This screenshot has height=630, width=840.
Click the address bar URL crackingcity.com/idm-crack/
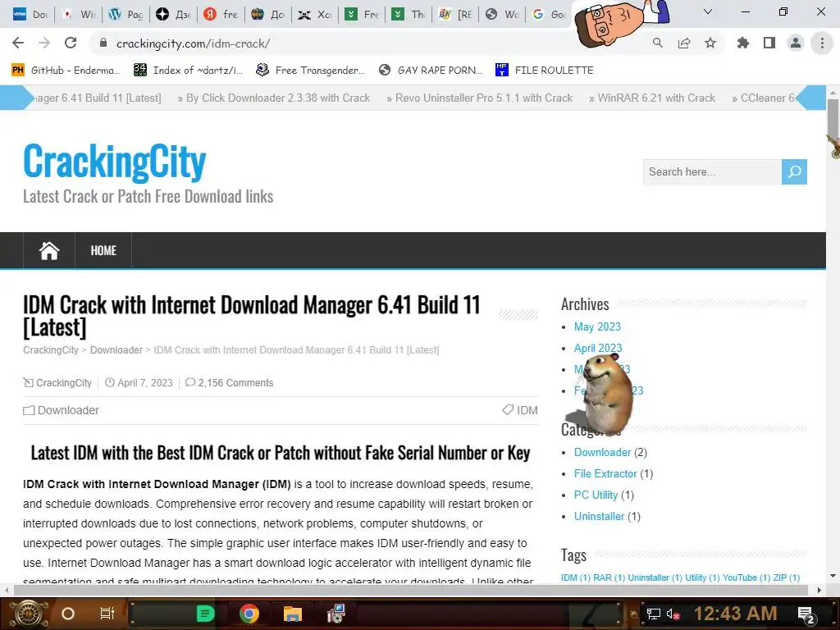click(x=193, y=43)
